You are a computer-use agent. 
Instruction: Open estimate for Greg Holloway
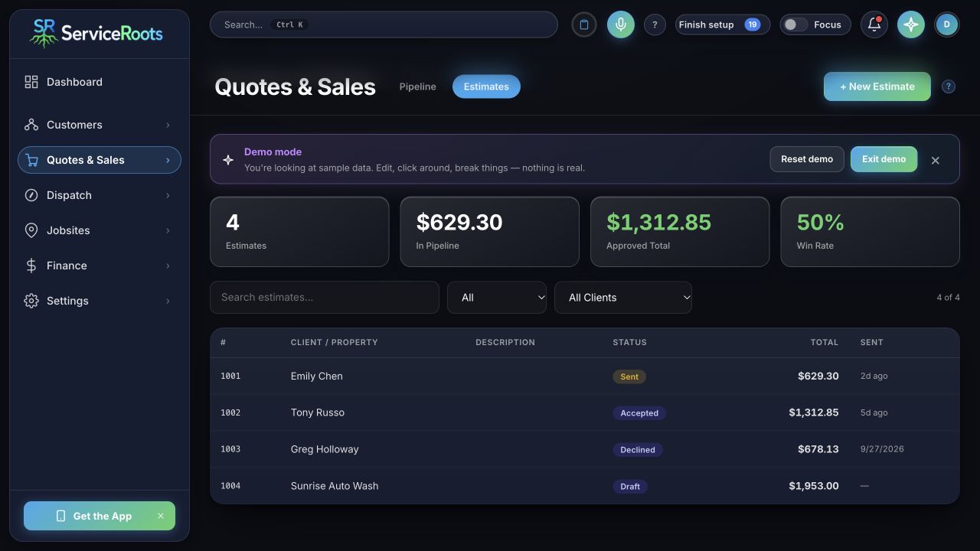(585, 449)
